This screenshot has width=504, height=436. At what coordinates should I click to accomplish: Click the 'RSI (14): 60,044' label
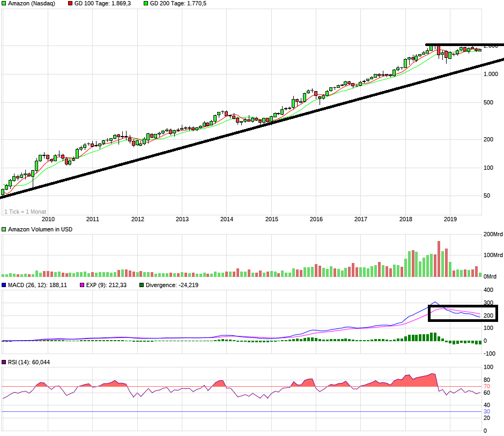29,362
